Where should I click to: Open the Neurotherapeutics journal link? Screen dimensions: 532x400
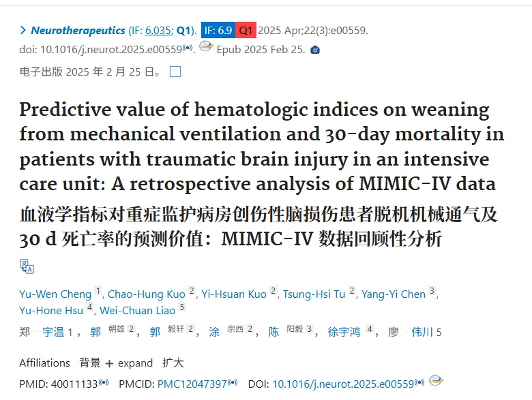pyautogui.click(x=78, y=30)
